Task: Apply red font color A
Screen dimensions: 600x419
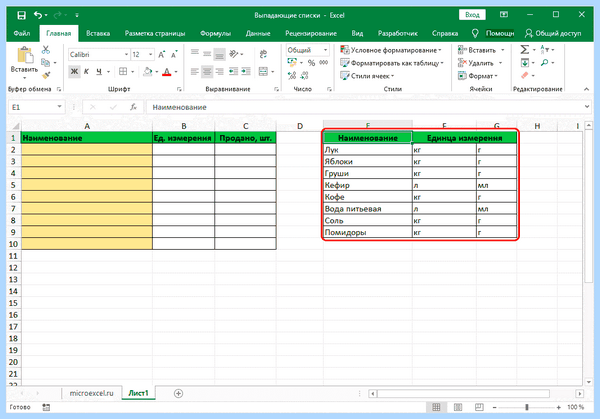Action: click(167, 72)
